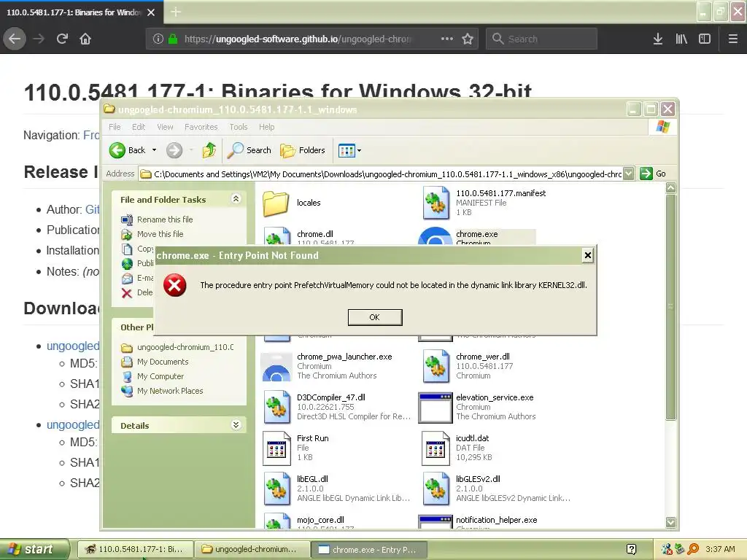Select the 110.0.5481.177.manifest file icon
This screenshot has width=747, height=560.
436,203
